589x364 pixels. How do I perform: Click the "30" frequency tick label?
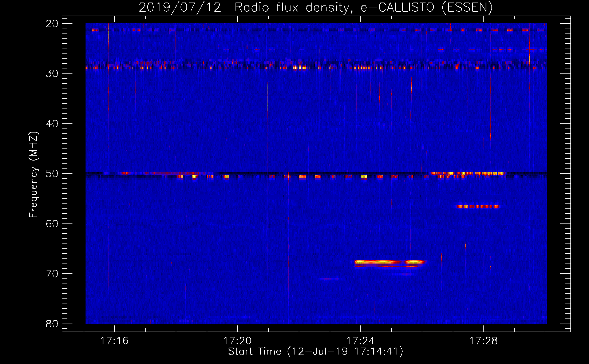pos(52,74)
